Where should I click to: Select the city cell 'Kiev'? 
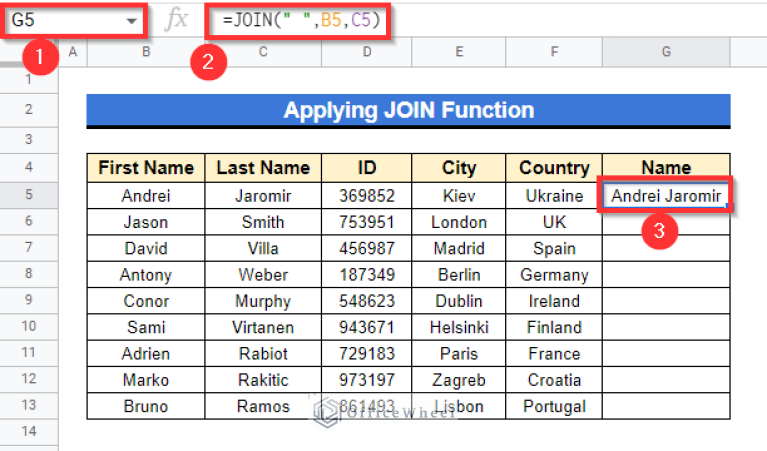[x=459, y=196]
